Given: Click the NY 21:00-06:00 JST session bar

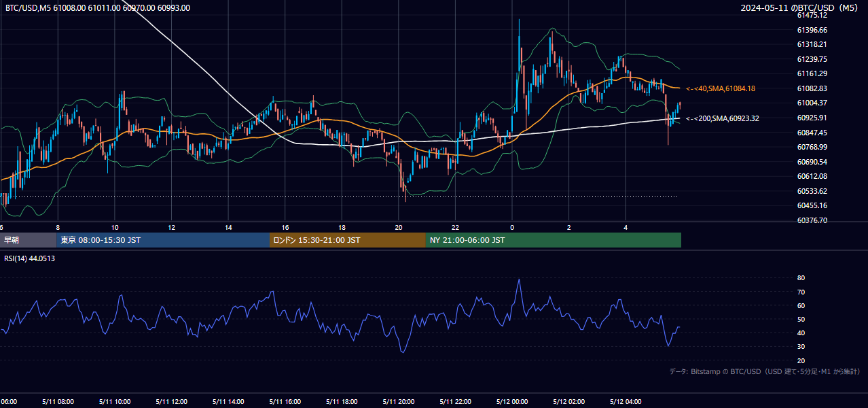Looking at the screenshot, I should coord(554,240).
